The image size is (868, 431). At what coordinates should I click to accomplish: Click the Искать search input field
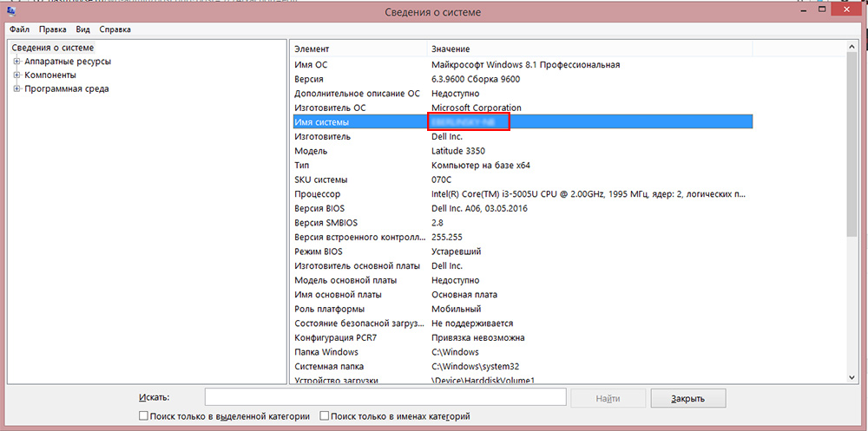pos(385,398)
